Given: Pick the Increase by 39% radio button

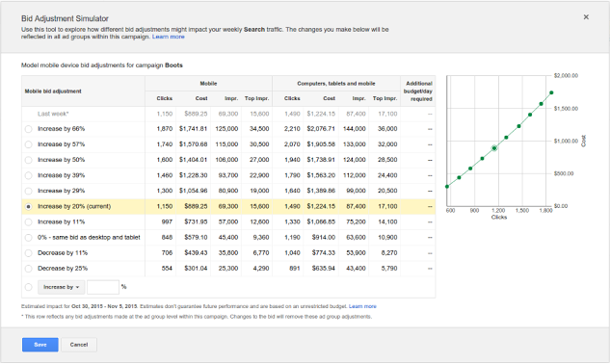Looking at the screenshot, I should pyautogui.click(x=28, y=176).
